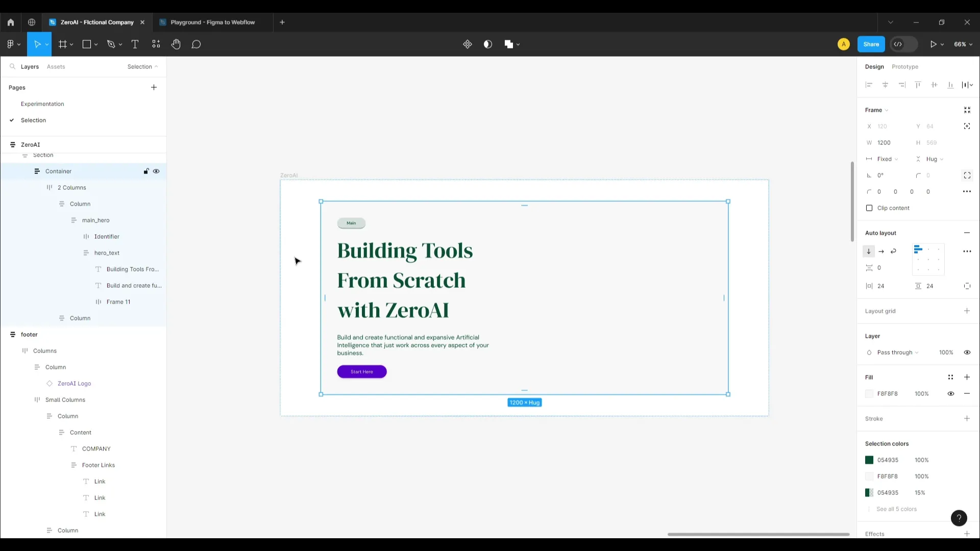Switch to the Prototype tab
Viewport: 980px width, 551px height.
[904, 67]
